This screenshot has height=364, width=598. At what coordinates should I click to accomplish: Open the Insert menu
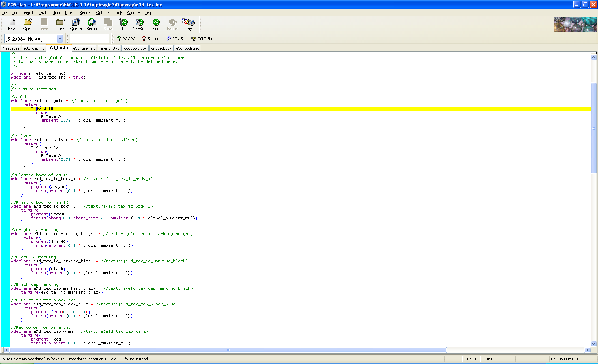[x=70, y=12]
